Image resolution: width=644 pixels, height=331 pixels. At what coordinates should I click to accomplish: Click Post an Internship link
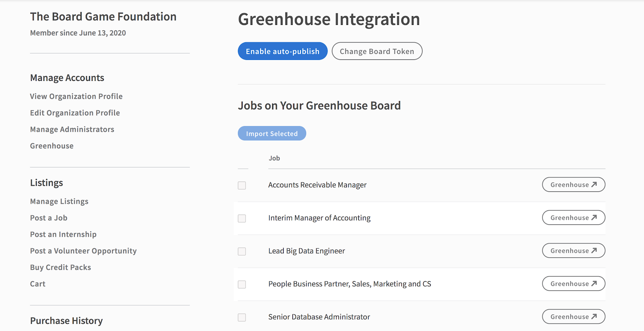[63, 234]
